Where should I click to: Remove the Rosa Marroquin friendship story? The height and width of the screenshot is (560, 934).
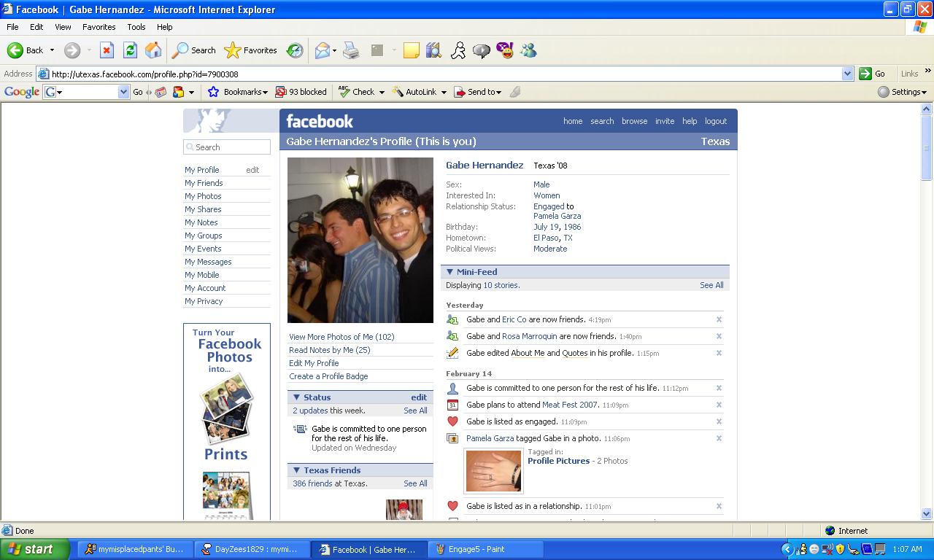pos(719,336)
